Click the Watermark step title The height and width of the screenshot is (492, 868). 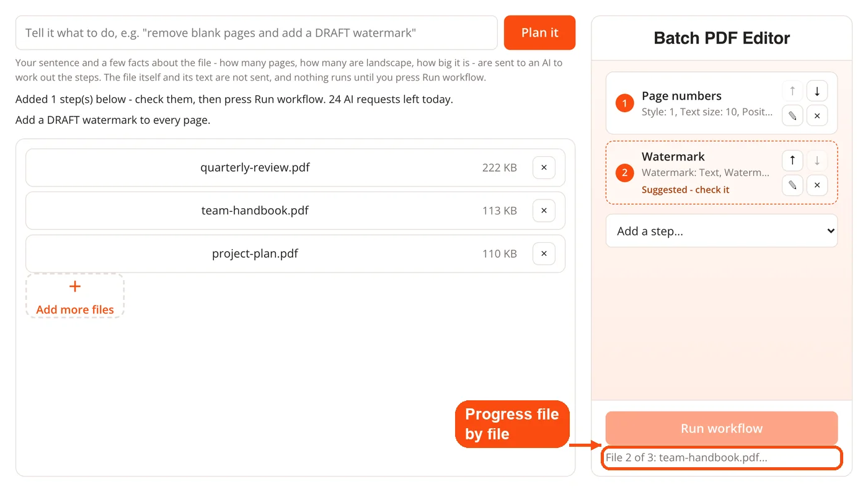click(x=673, y=156)
